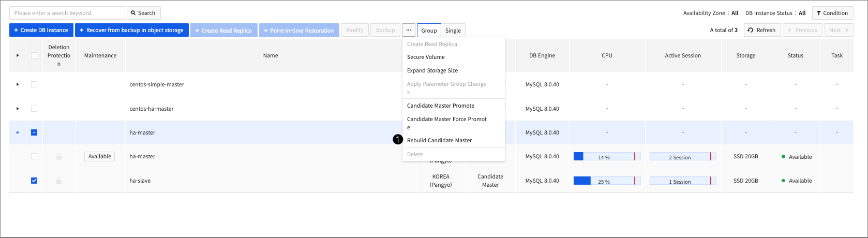
Task: Click the 25 % CPU usage bar
Action: coord(607,181)
